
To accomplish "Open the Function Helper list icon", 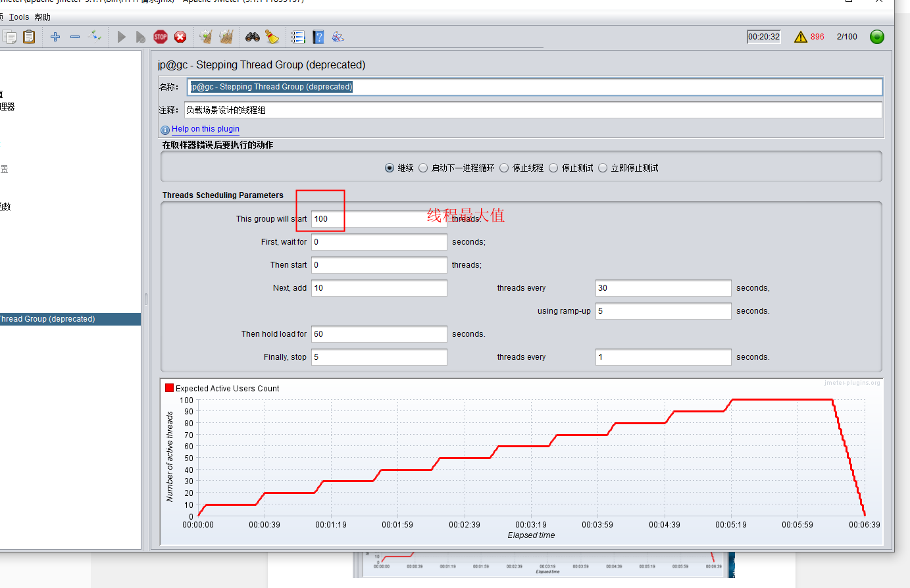I will point(298,37).
